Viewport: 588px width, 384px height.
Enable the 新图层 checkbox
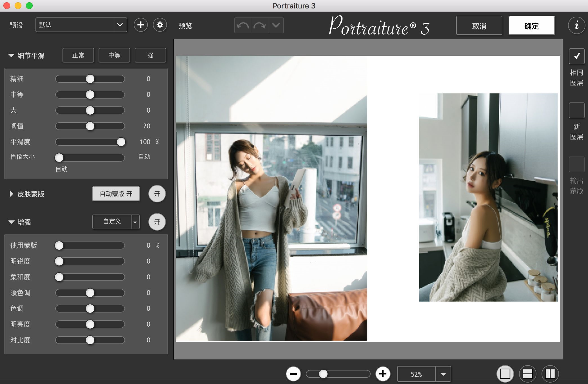point(576,110)
